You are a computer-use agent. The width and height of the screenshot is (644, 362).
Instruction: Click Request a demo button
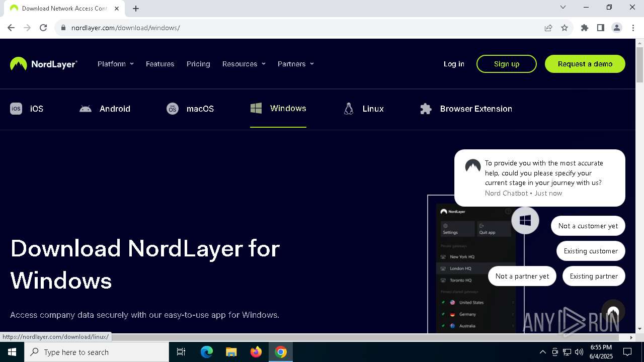click(585, 64)
